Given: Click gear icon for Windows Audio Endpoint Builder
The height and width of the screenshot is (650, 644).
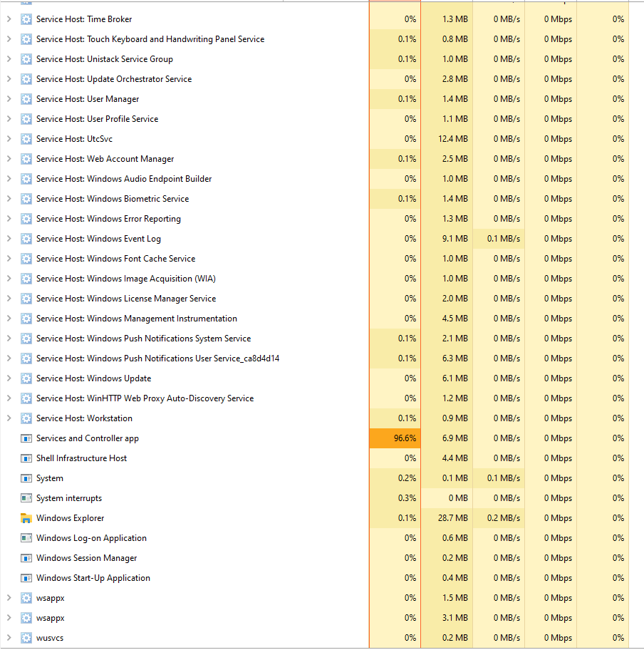Looking at the screenshot, I should 26,179.
